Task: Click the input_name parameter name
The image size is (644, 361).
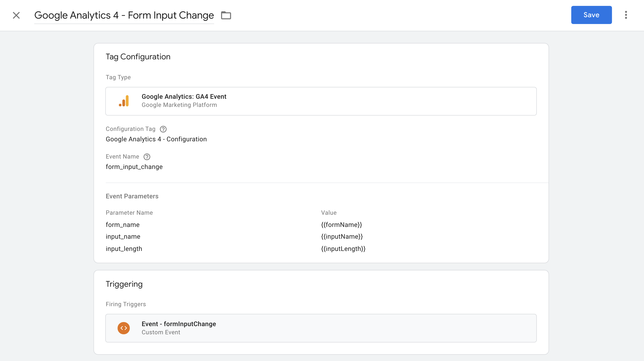Action: coord(123,237)
